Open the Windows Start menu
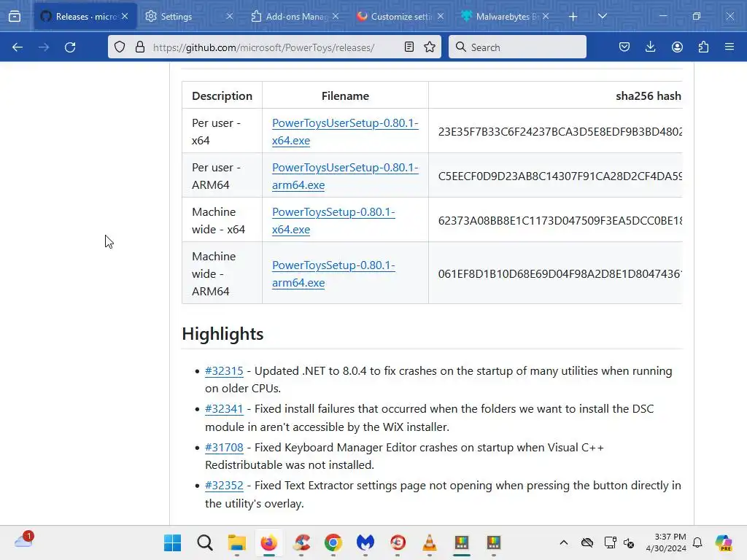This screenshot has height=560, width=747. pos(172,542)
